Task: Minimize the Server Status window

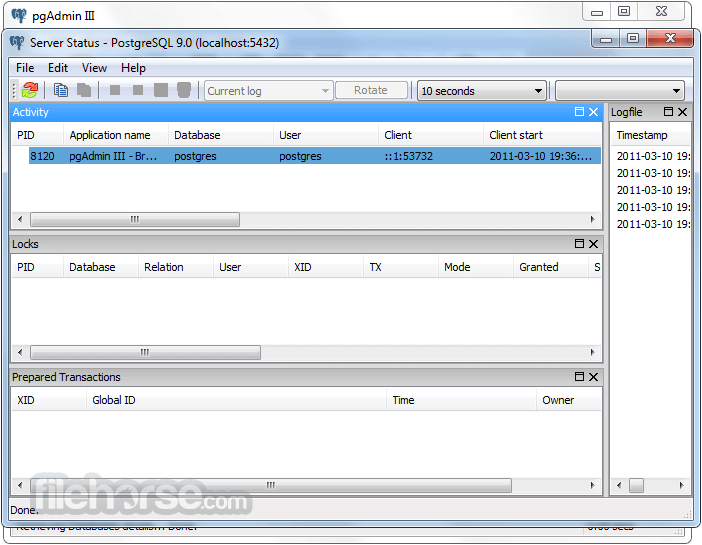Action: click(606, 39)
